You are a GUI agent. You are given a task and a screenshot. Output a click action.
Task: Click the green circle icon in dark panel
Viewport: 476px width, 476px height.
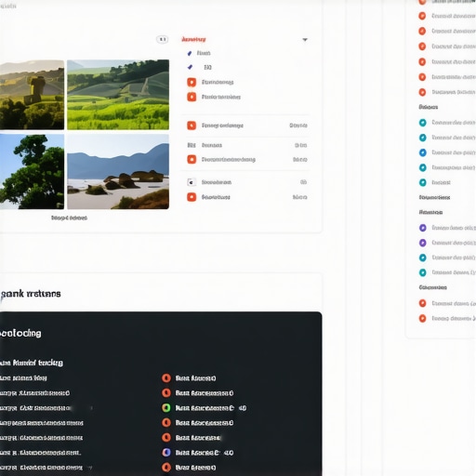[x=166, y=408]
